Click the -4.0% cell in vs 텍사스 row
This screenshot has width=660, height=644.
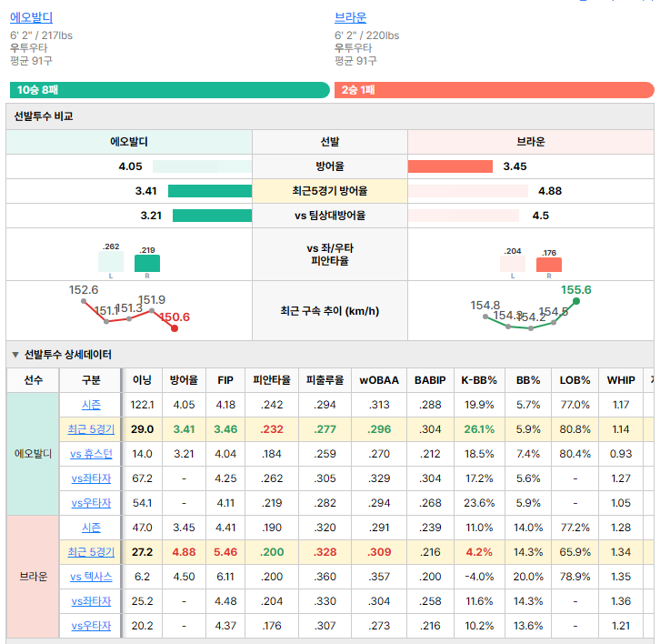[x=479, y=576]
